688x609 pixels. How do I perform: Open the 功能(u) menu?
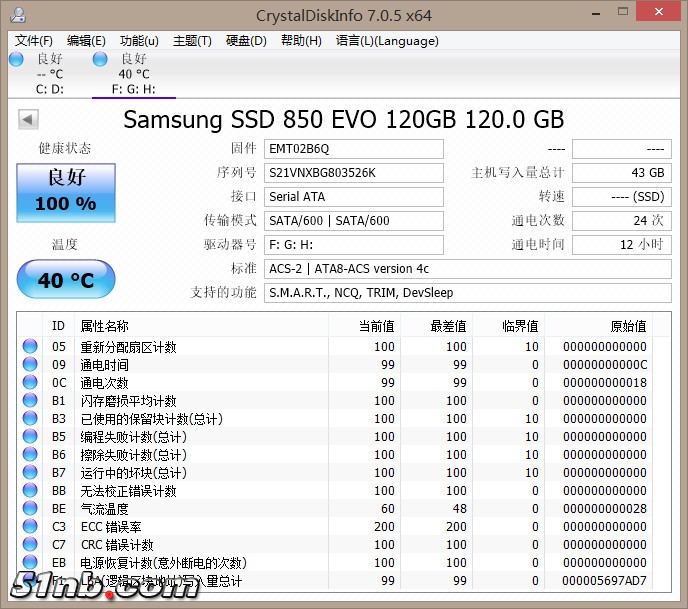pos(139,41)
